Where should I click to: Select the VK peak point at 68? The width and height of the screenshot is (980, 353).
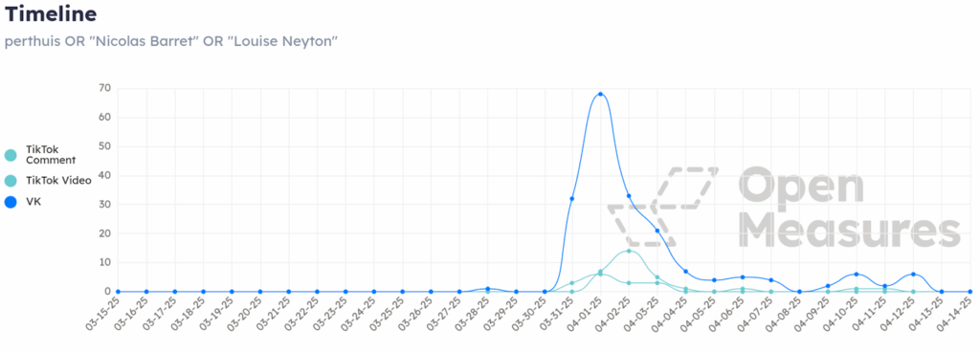600,94
